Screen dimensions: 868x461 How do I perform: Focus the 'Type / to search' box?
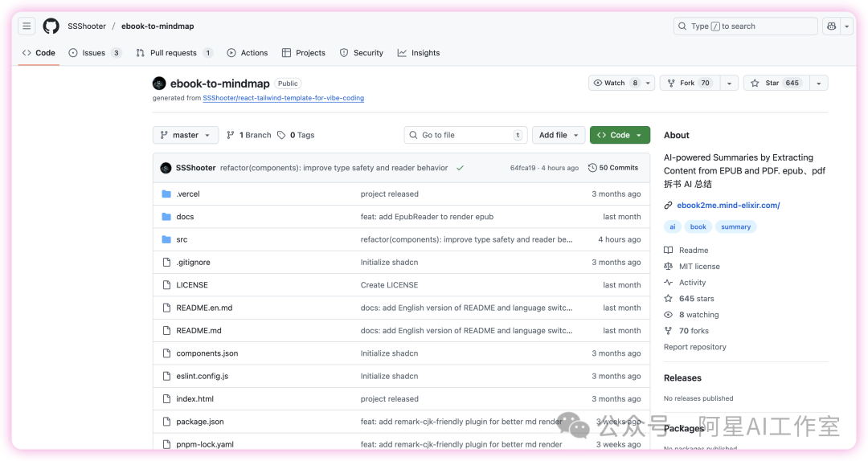pos(745,26)
